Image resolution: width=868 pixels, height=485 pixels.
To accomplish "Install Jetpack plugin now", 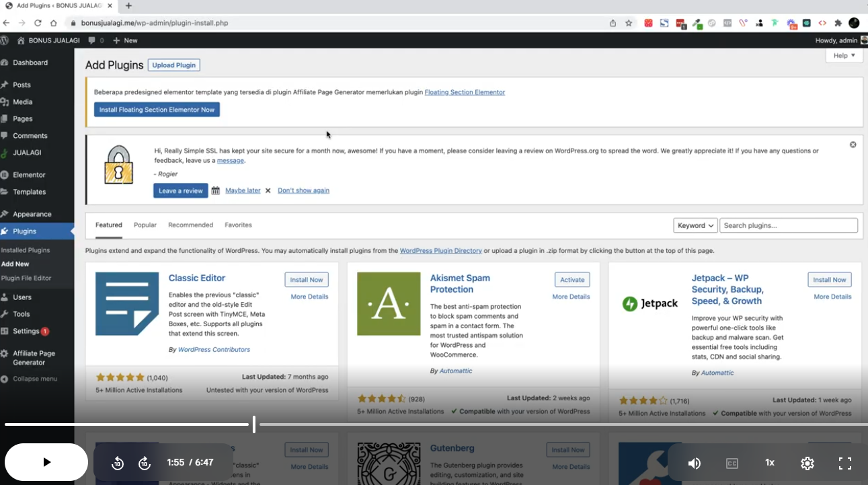I will pyautogui.click(x=830, y=280).
